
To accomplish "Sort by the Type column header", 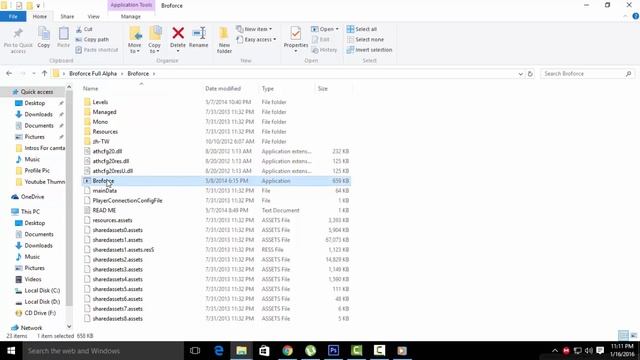I will point(268,89).
